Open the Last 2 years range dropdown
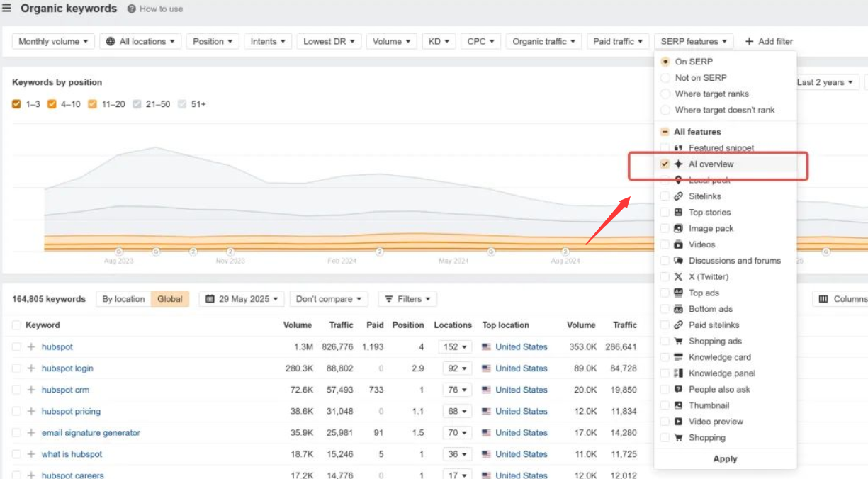This screenshot has width=868, height=479. 825,82
